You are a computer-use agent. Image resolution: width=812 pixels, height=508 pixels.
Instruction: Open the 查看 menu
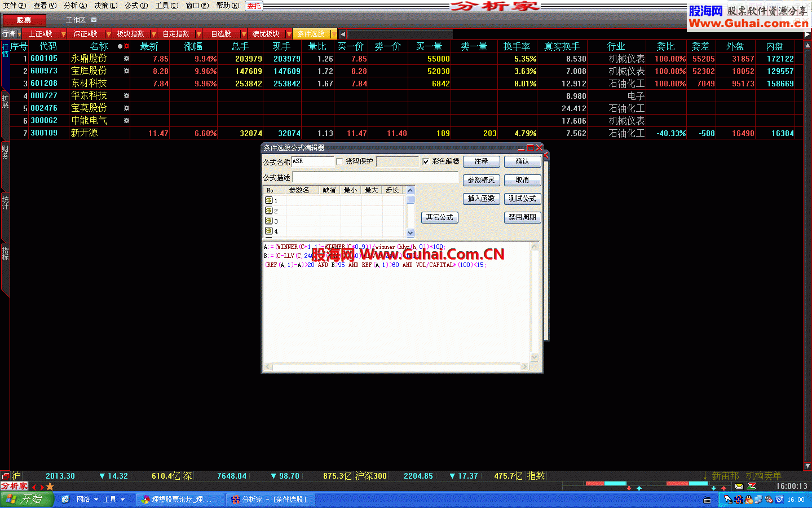click(x=45, y=6)
